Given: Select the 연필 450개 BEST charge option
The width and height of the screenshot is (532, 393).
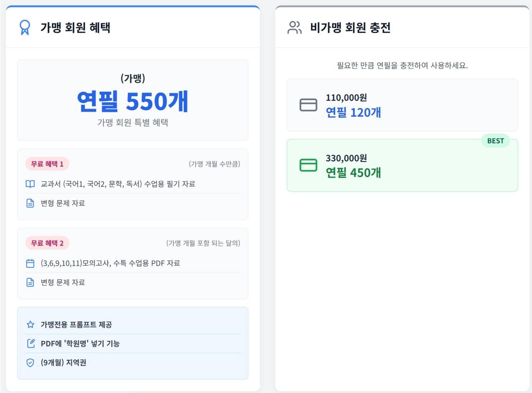Looking at the screenshot, I should [402, 165].
